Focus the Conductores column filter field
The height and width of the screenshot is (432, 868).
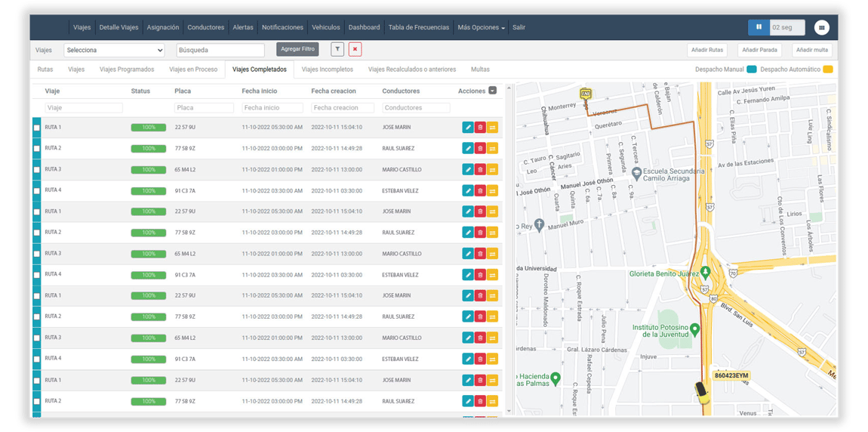tap(417, 108)
